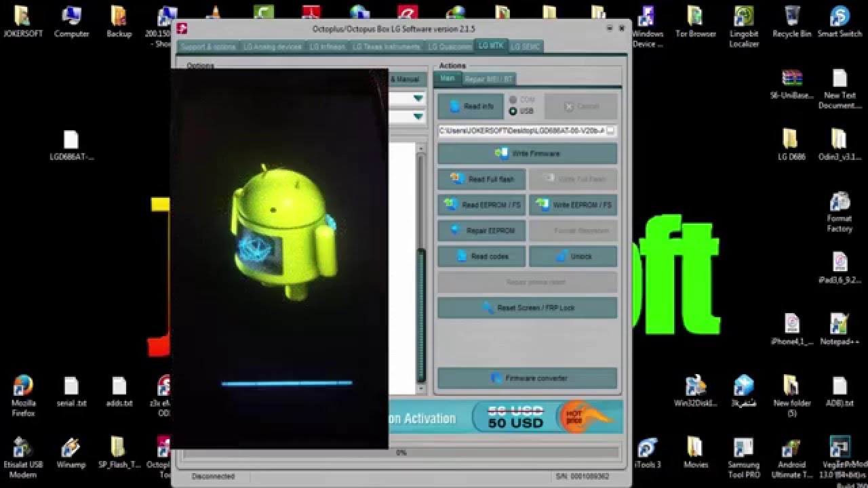Click the Octoplus window title icon
The width and height of the screenshot is (868, 488).
point(182,28)
